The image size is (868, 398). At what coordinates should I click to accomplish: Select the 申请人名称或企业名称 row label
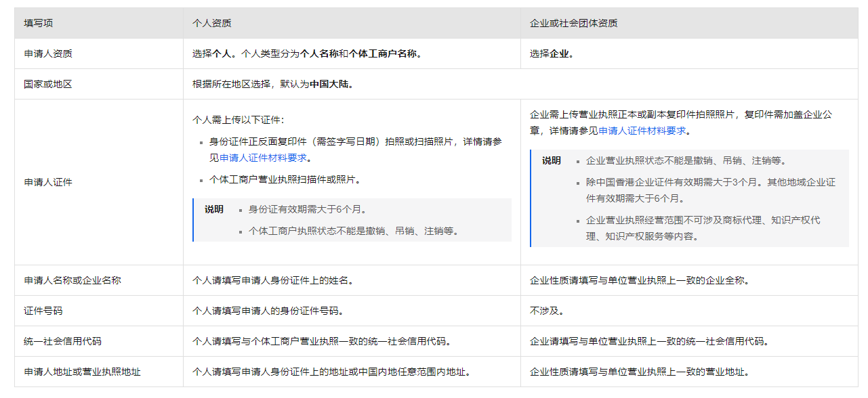73,280
